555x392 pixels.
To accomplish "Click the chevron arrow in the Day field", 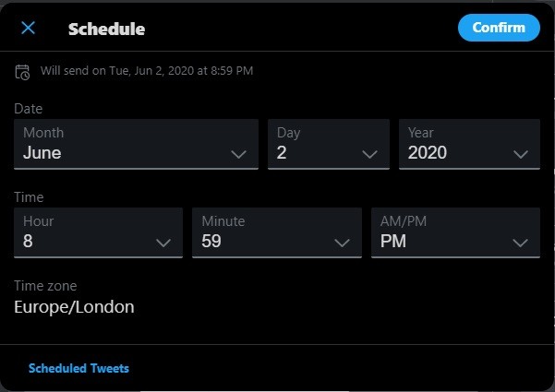I will click(370, 154).
